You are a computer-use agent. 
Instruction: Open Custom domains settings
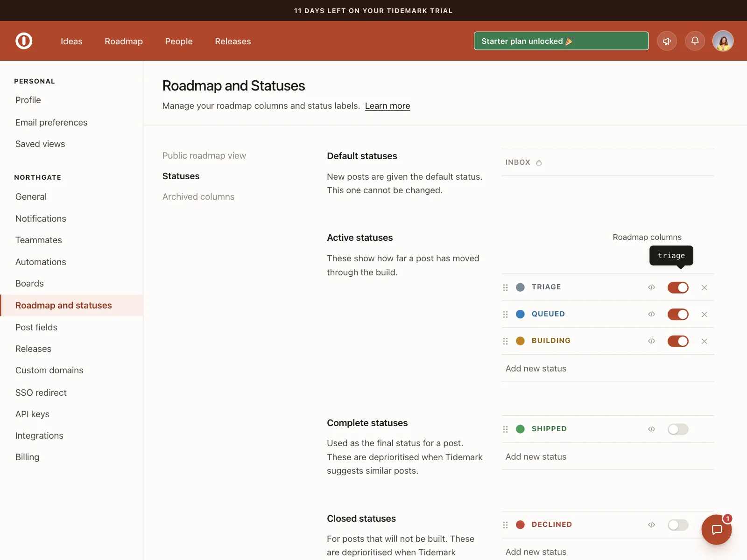(49, 371)
